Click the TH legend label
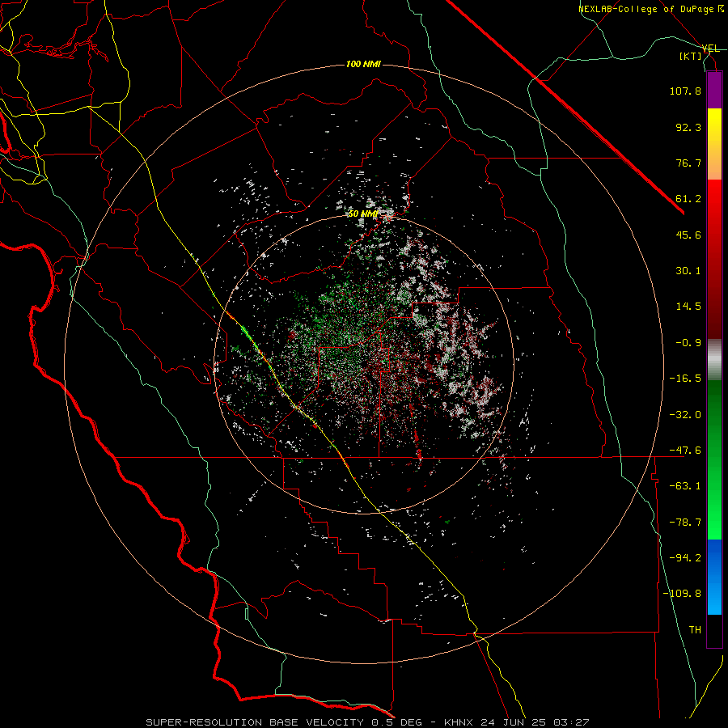728x728 pixels. click(x=695, y=630)
